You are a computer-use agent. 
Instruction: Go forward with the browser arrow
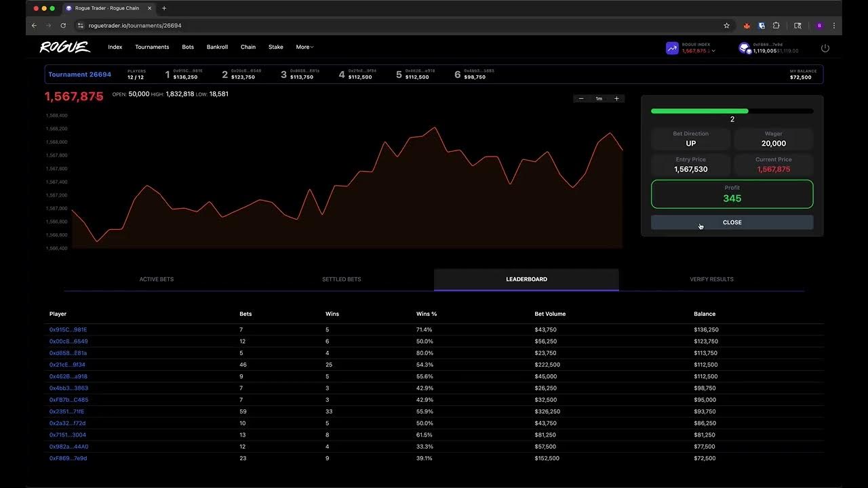[x=48, y=26]
